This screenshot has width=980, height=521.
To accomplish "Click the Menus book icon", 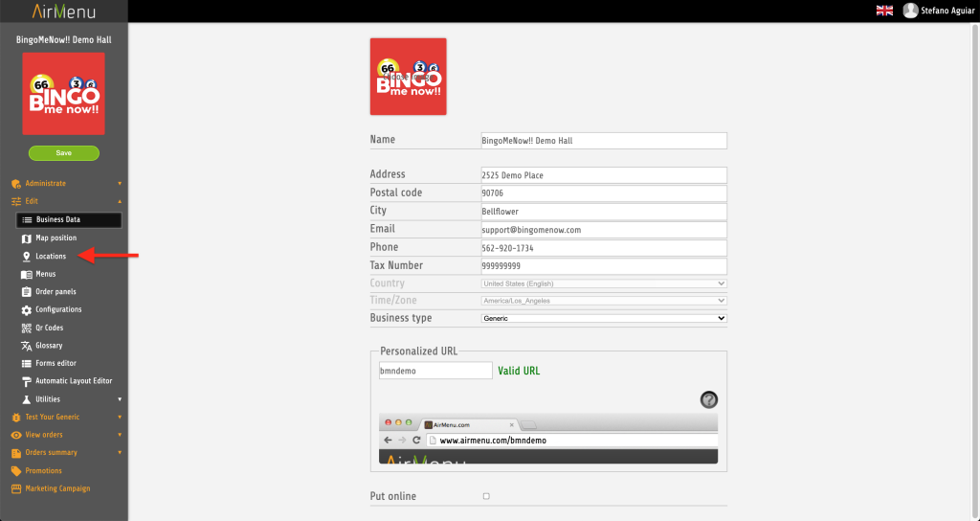I will coord(26,275).
